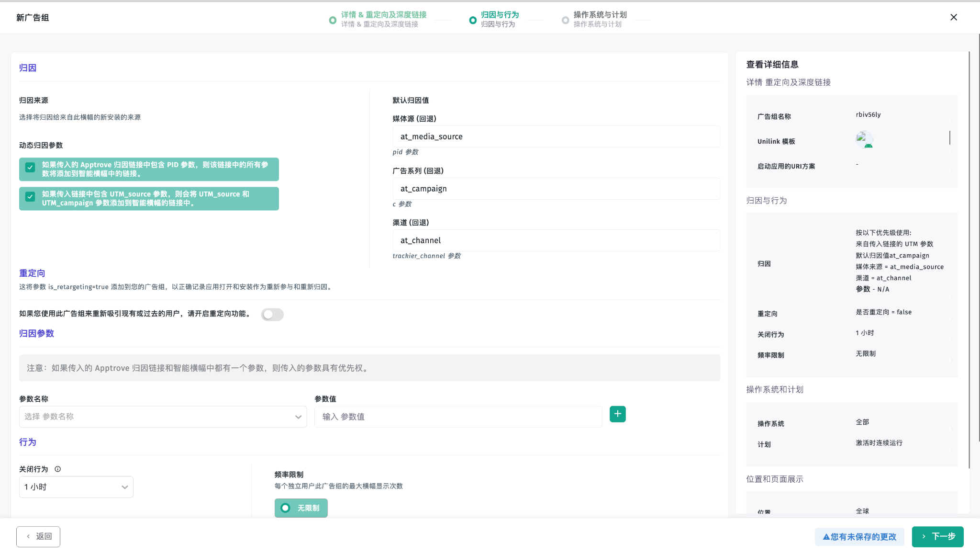Click the info icon beside 关闭行为
Screen dimensions: 980x555
tap(57, 469)
